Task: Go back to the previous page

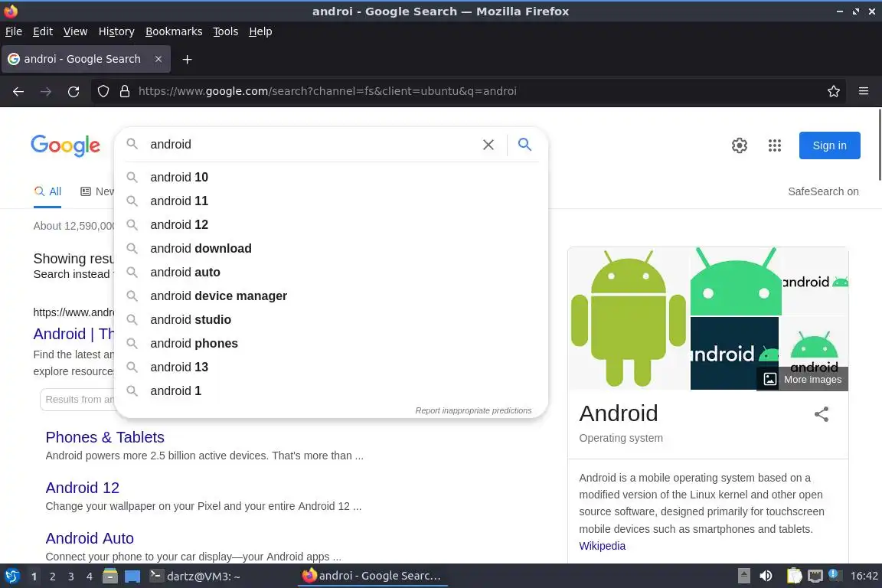Action: [18, 91]
